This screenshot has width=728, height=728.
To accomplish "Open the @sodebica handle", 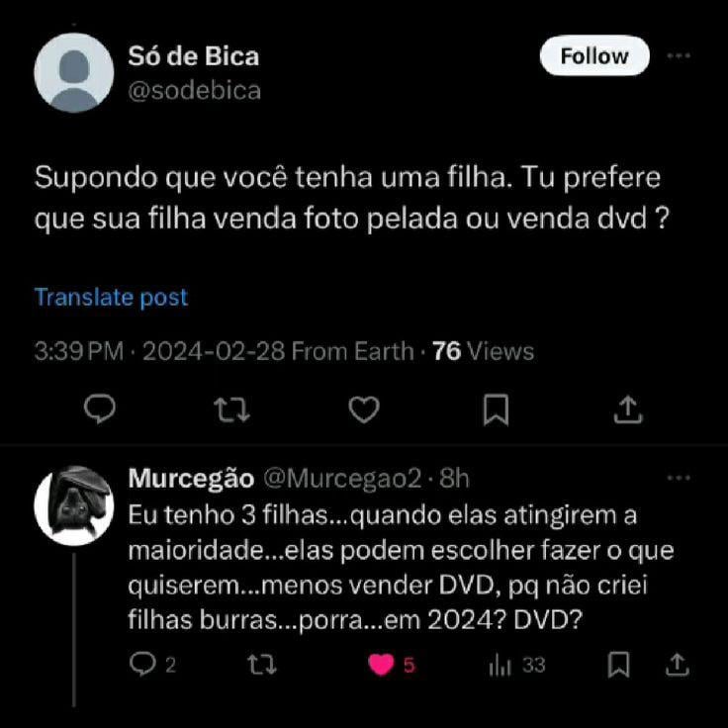I will pos(195,91).
